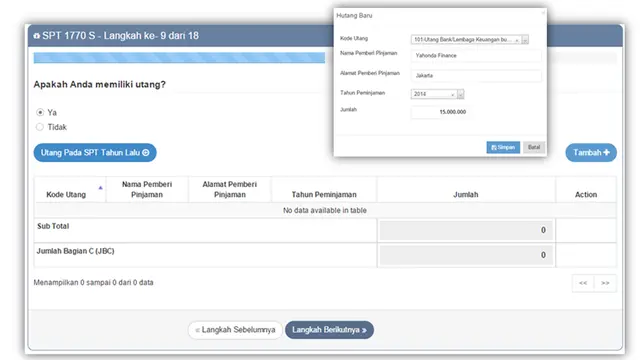640x360 pixels.
Task: Click the Alamat Pemberi Pinjaman column header
Action: click(230, 189)
